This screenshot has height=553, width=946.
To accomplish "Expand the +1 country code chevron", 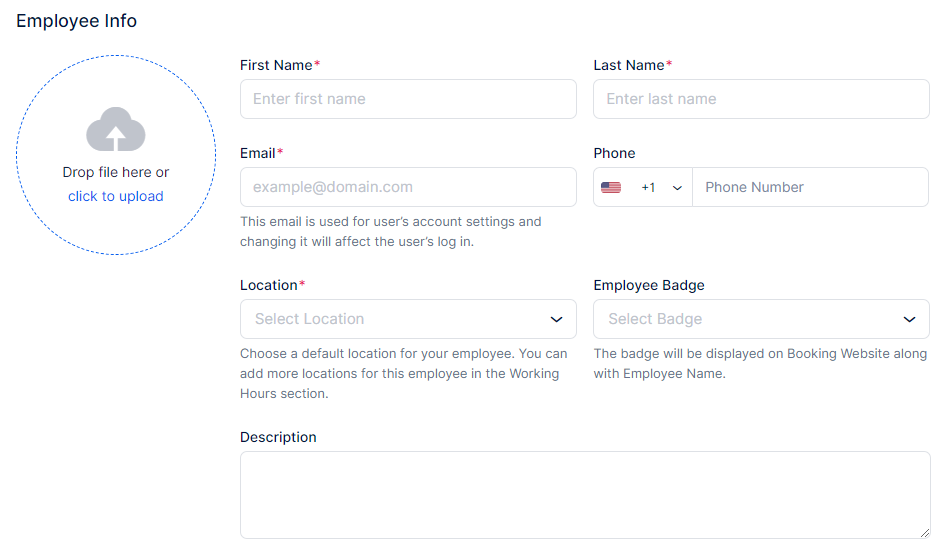I will 677,188.
